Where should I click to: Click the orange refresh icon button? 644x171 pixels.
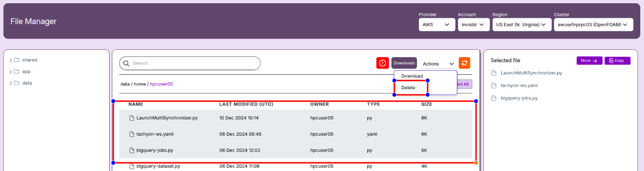pos(464,63)
